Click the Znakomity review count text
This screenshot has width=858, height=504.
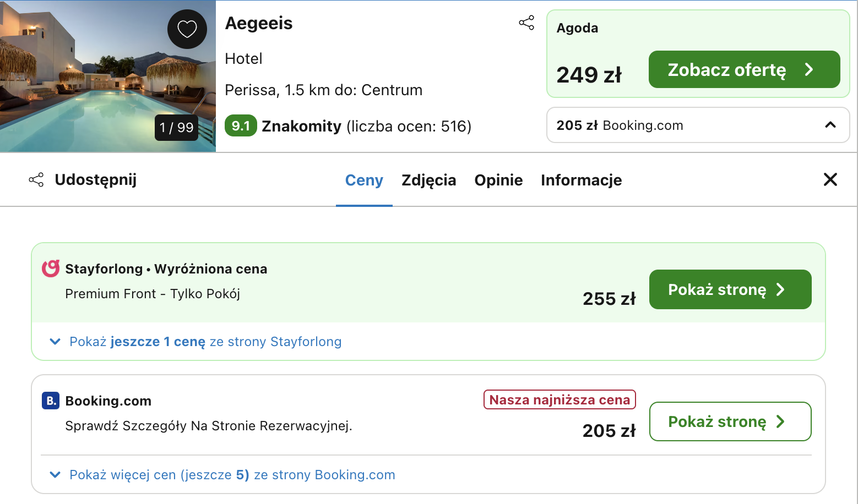click(x=366, y=126)
